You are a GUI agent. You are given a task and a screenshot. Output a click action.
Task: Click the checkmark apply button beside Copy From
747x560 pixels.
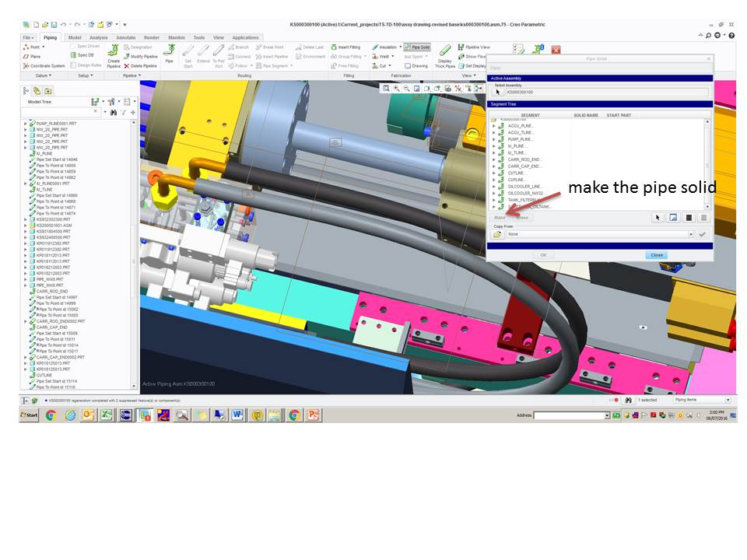tap(702, 234)
